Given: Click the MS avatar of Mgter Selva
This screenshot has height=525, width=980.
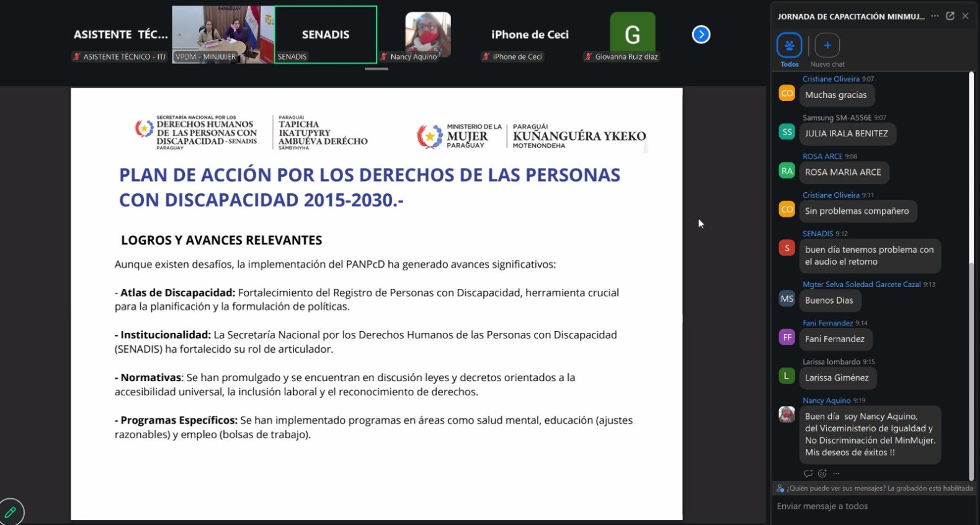Looking at the screenshot, I should 786,298.
